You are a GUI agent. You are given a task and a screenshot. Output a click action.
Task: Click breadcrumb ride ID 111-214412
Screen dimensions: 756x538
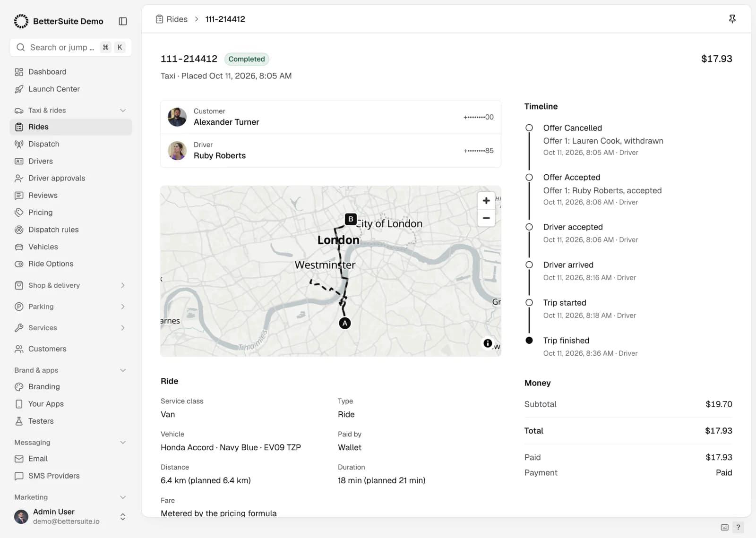225,19
